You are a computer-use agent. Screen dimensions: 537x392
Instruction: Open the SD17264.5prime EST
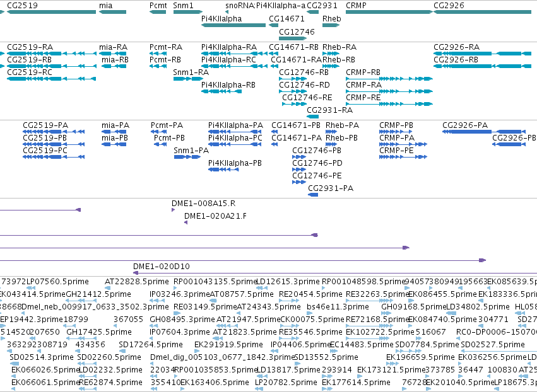122,351
